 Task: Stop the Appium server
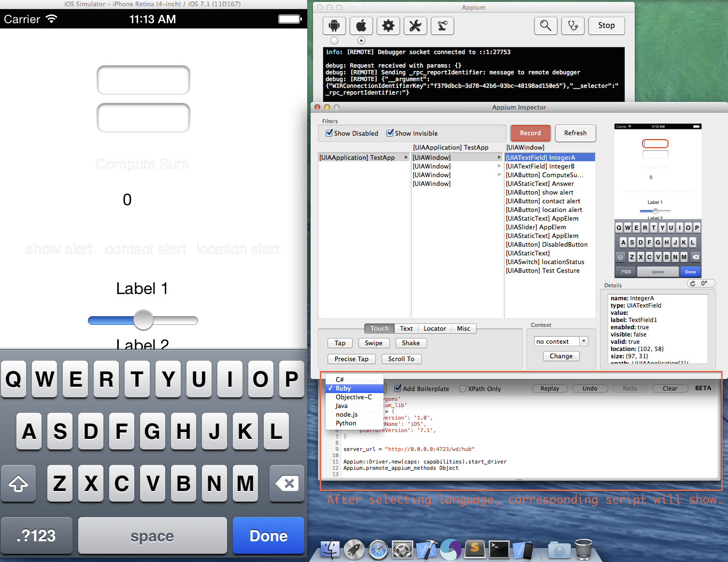point(607,26)
